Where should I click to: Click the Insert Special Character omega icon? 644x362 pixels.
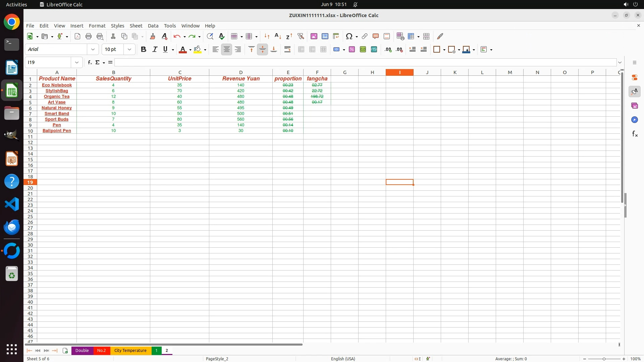pos(349,36)
